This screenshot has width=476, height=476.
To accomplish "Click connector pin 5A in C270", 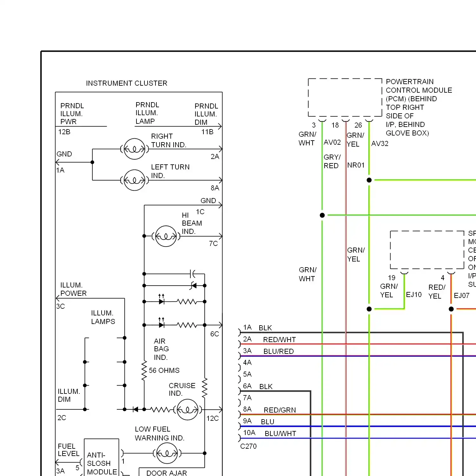I will click(247, 374).
